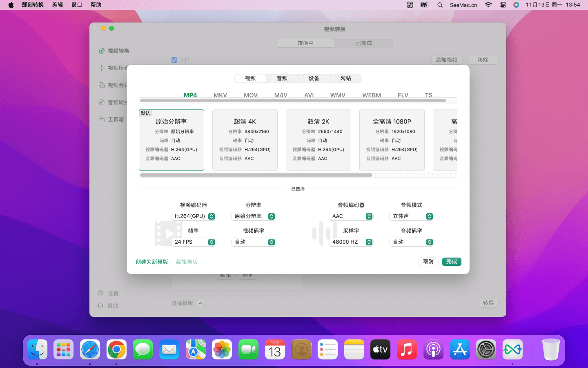Launch System Preferences from the dock
588x368 pixels.
486,350
